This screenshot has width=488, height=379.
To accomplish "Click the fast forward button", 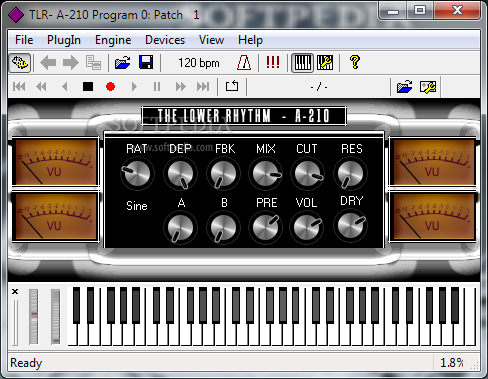I will tap(181, 87).
